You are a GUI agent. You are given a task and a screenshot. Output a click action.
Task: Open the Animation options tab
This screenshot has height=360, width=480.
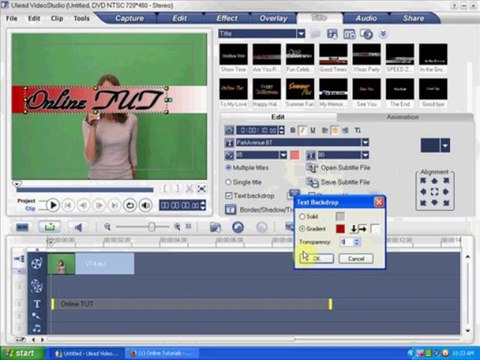tap(403, 117)
